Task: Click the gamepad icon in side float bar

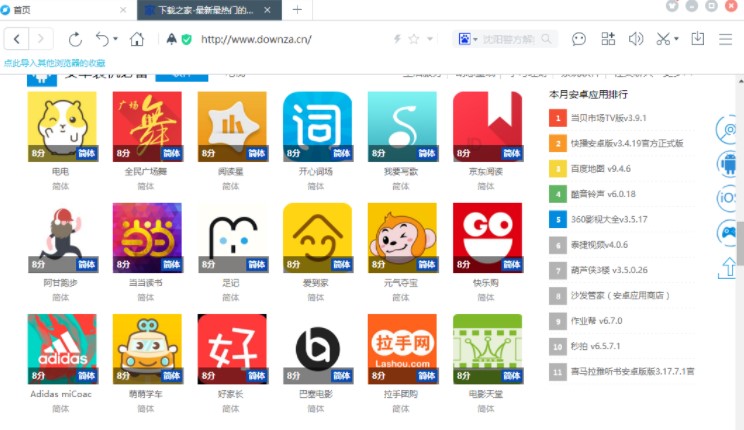Action: 729,234
